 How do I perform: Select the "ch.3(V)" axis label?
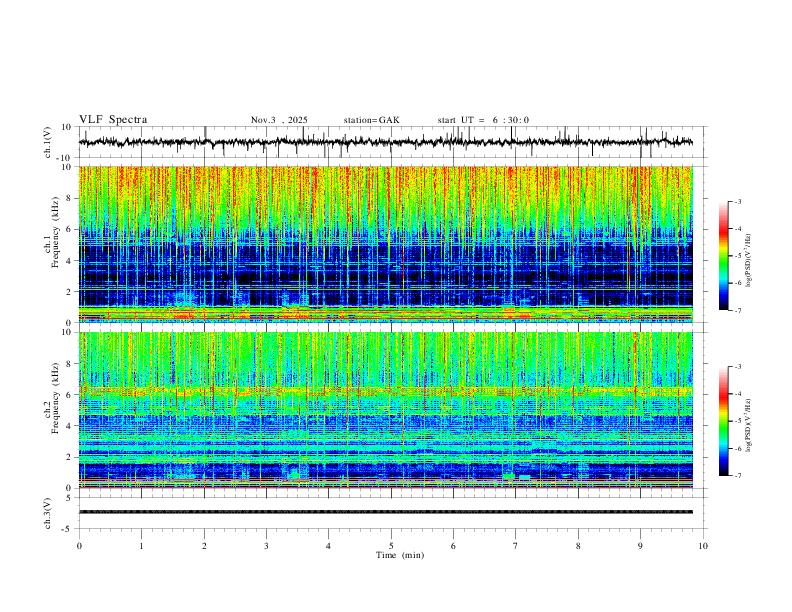[x=48, y=513]
